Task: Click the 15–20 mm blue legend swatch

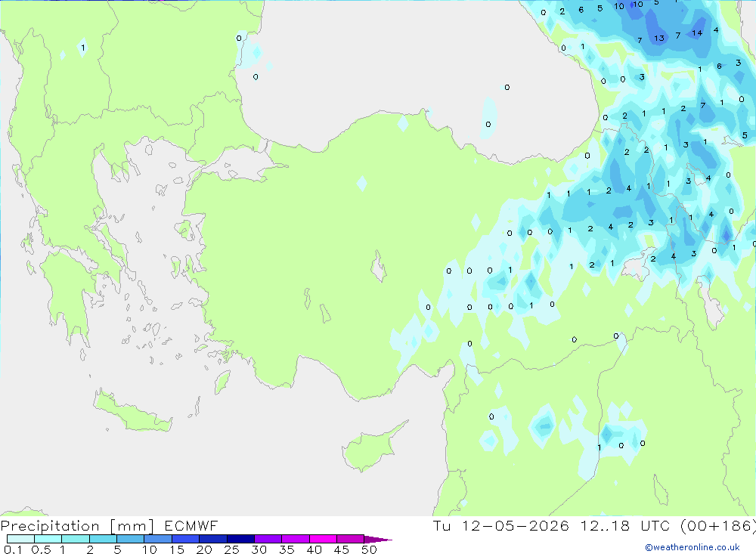Action: coord(185,539)
